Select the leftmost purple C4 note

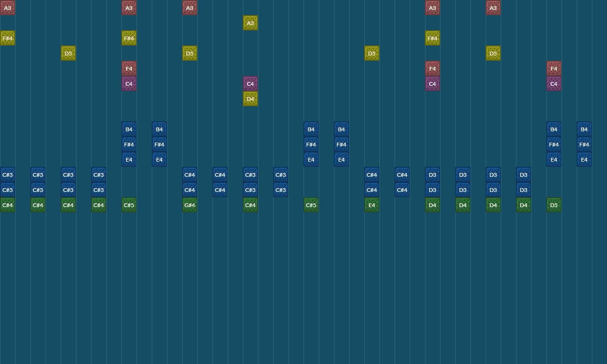[129, 83]
